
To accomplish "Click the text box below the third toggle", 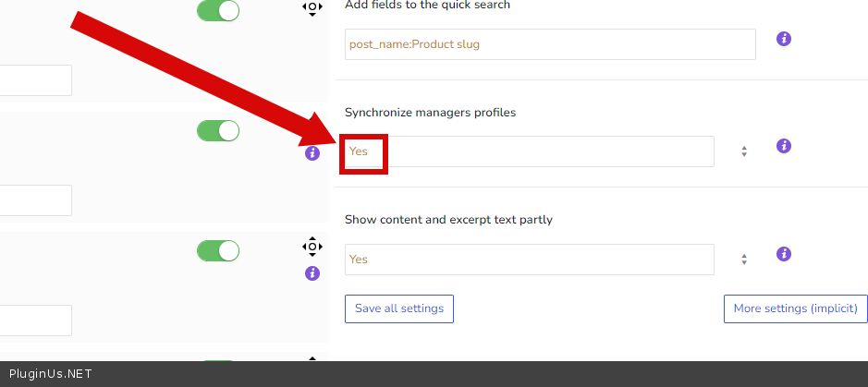I will click(x=35, y=320).
